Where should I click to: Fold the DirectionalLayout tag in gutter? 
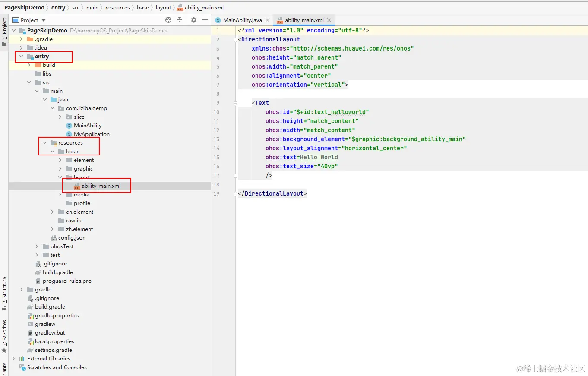236,39
